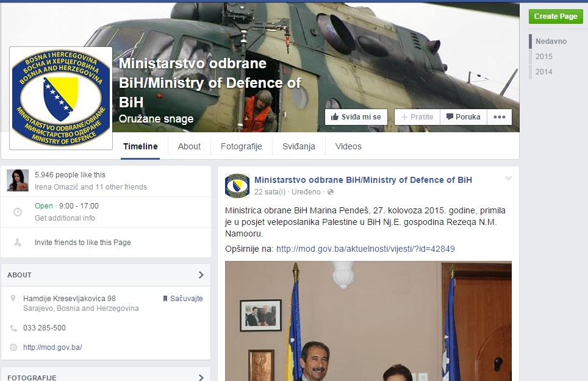This screenshot has width=588, height=381.
Task: Click the public globe privacy icon on post
Action: coord(331,192)
